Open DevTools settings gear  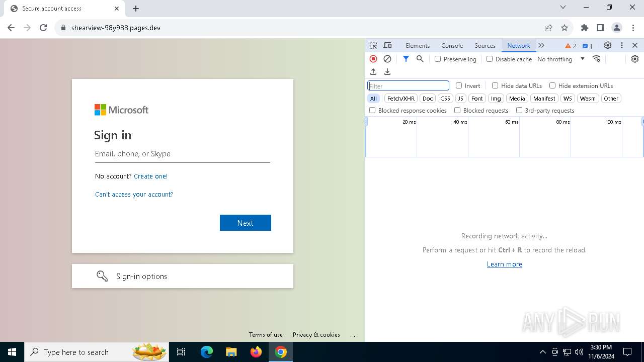tap(608, 45)
